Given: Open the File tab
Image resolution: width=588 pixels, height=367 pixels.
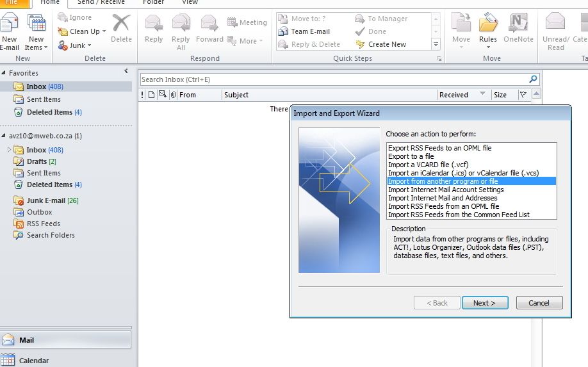Looking at the screenshot, I should [x=13, y=3].
